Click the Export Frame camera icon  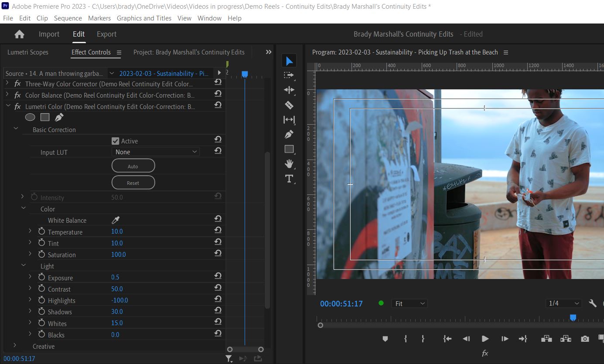pos(585,339)
